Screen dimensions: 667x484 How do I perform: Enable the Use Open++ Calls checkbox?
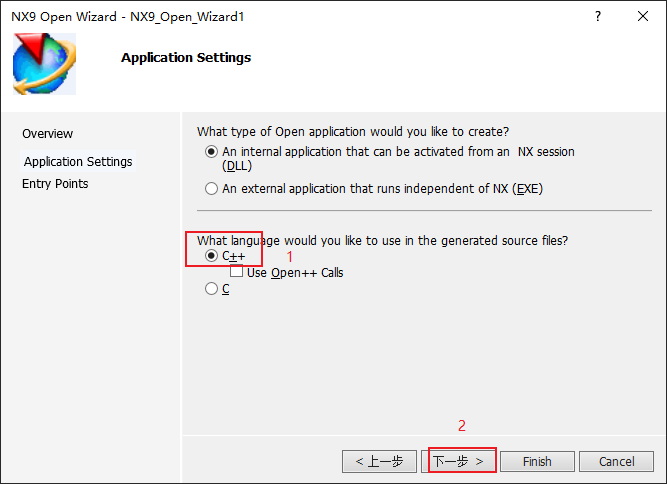(237, 271)
